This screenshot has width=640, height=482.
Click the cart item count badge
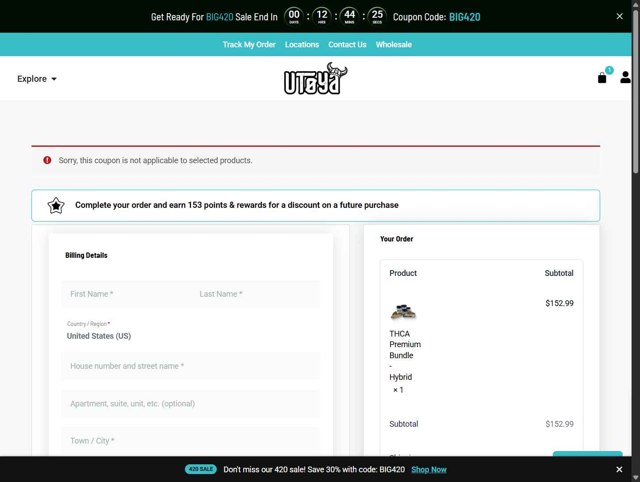609,70
